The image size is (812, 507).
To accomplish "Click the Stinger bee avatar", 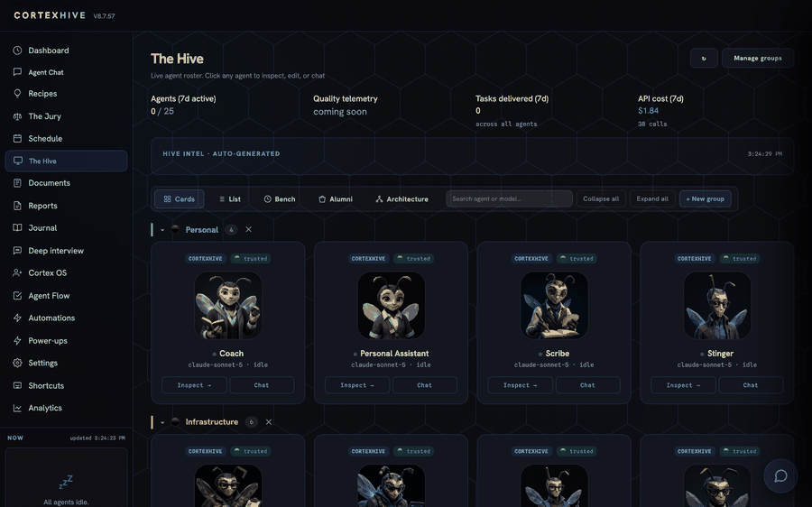I will [x=717, y=306].
